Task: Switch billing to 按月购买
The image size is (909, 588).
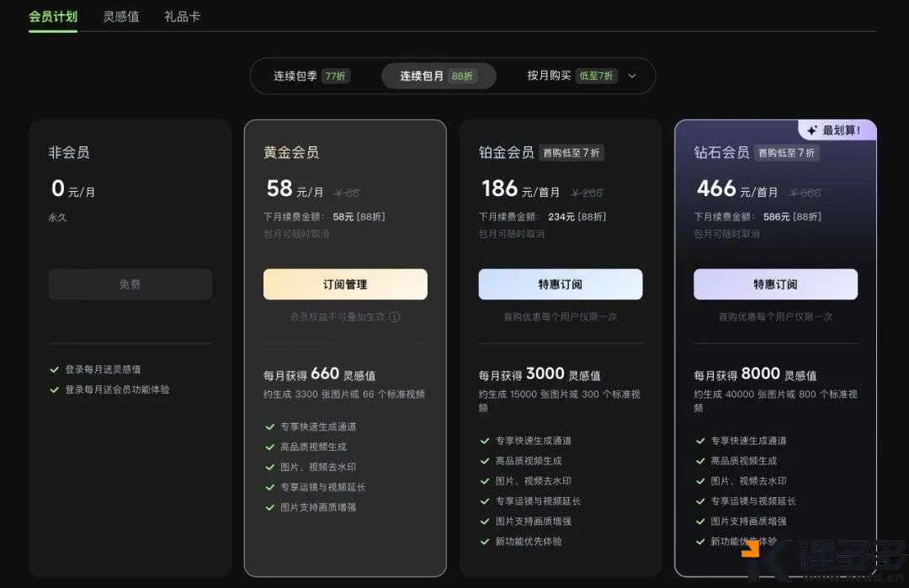Action: [547, 76]
